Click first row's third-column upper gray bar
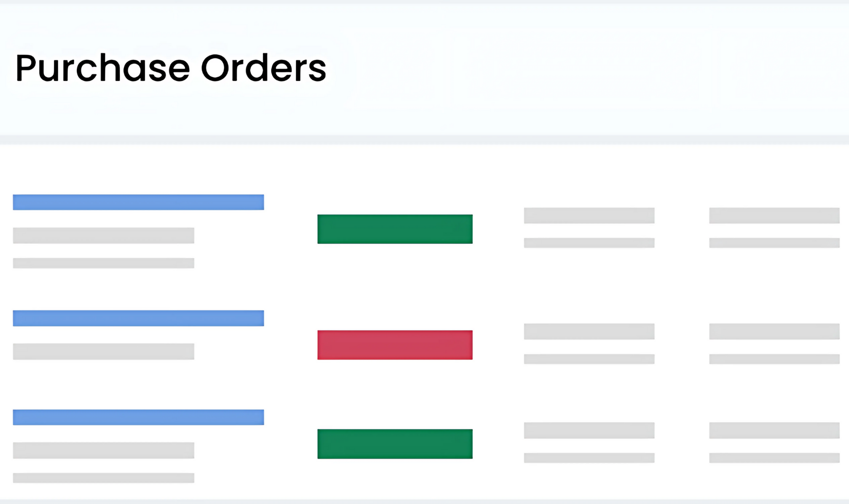Screen dimensions: 849x504 (589, 215)
